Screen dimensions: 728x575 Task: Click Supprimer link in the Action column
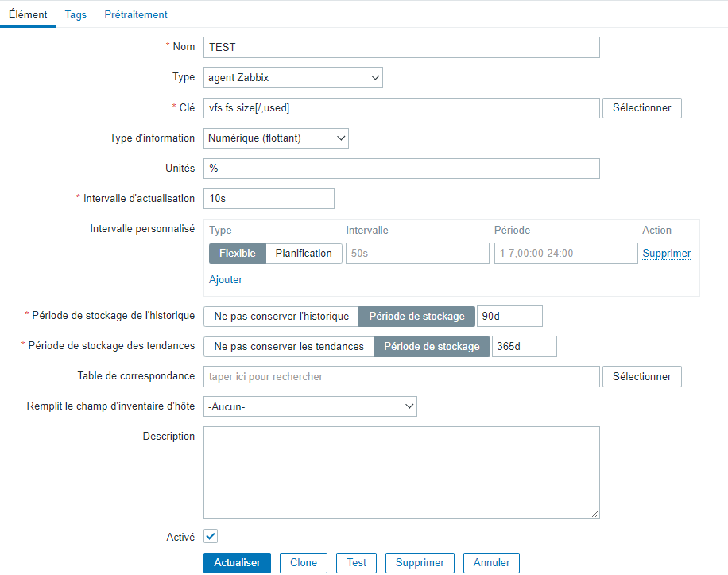666,254
